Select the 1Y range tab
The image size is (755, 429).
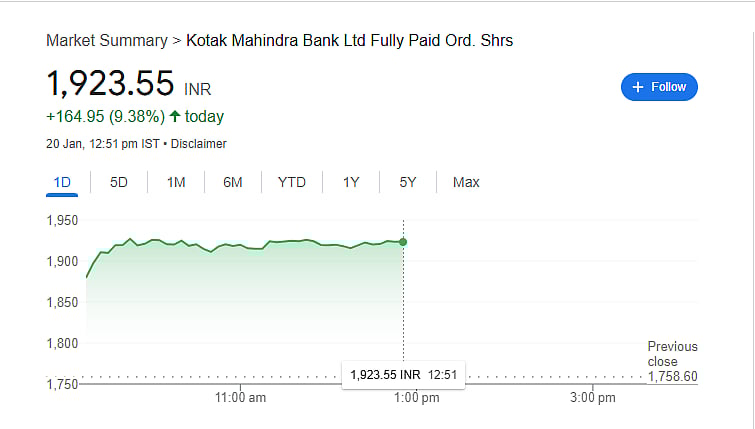[351, 182]
